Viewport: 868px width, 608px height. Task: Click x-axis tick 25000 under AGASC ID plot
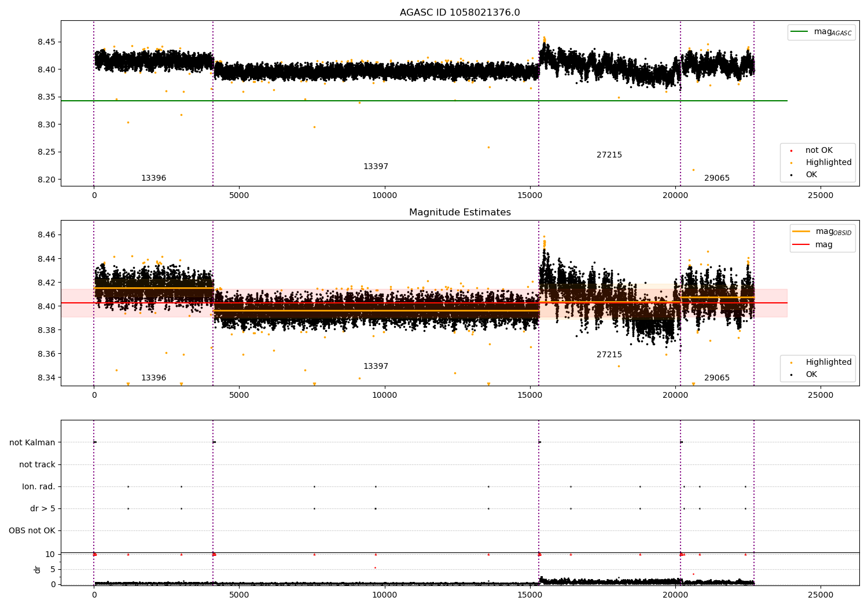821,195
